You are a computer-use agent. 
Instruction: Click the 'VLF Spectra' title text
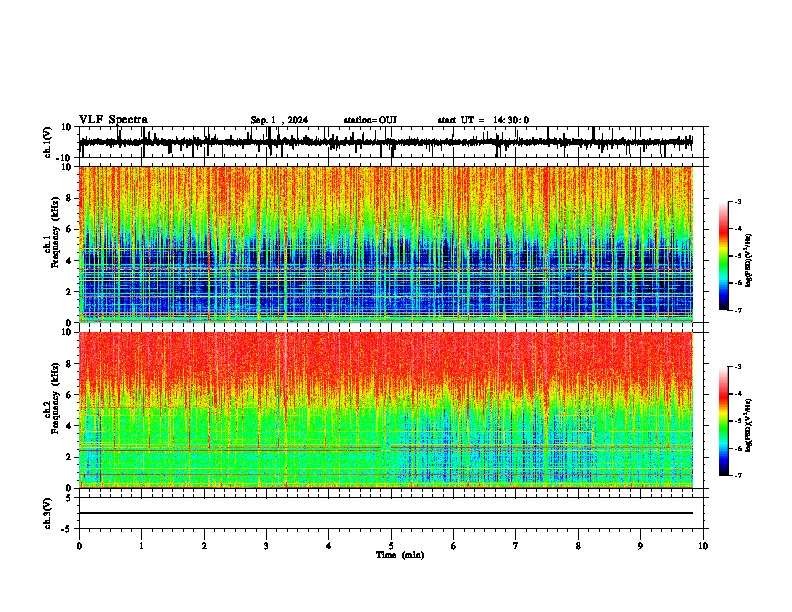coord(113,120)
